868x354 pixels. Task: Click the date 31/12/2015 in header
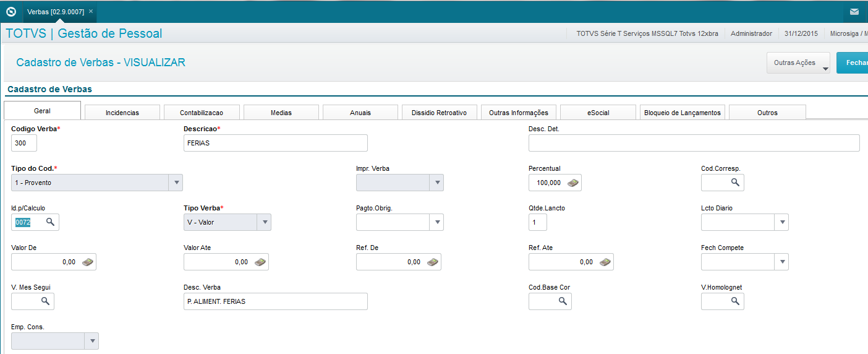(801, 34)
